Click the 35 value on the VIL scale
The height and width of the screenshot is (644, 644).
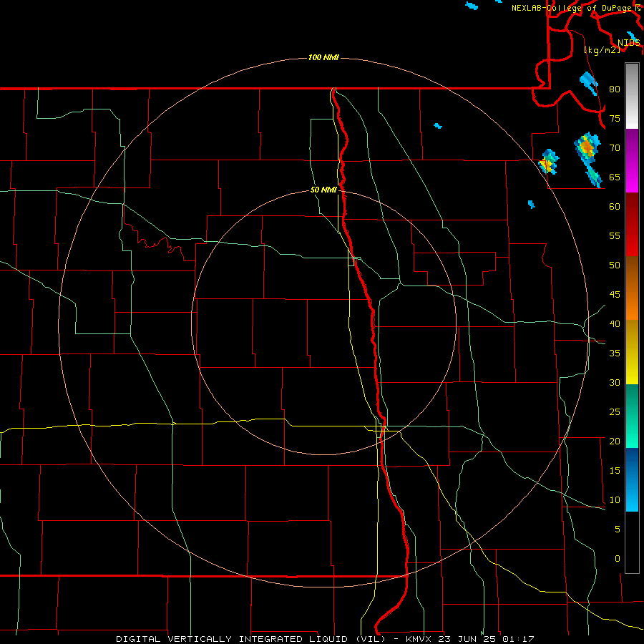click(x=615, y=353)
